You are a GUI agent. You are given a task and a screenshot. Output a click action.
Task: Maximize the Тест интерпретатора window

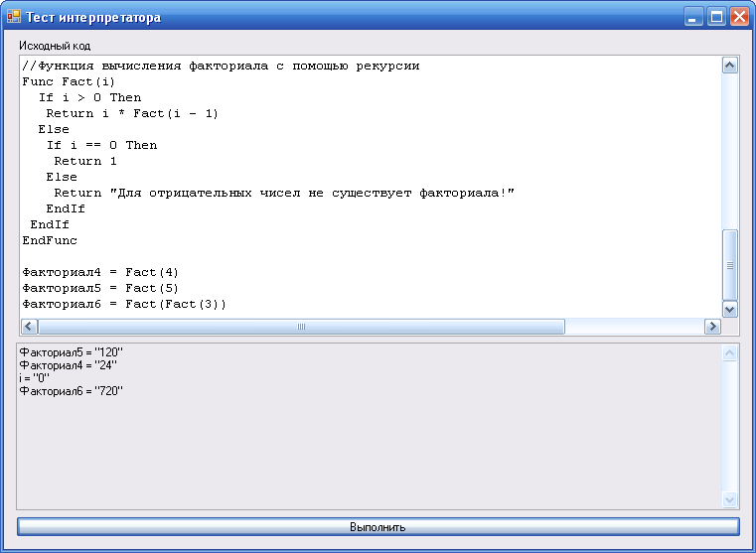(716, 17)
